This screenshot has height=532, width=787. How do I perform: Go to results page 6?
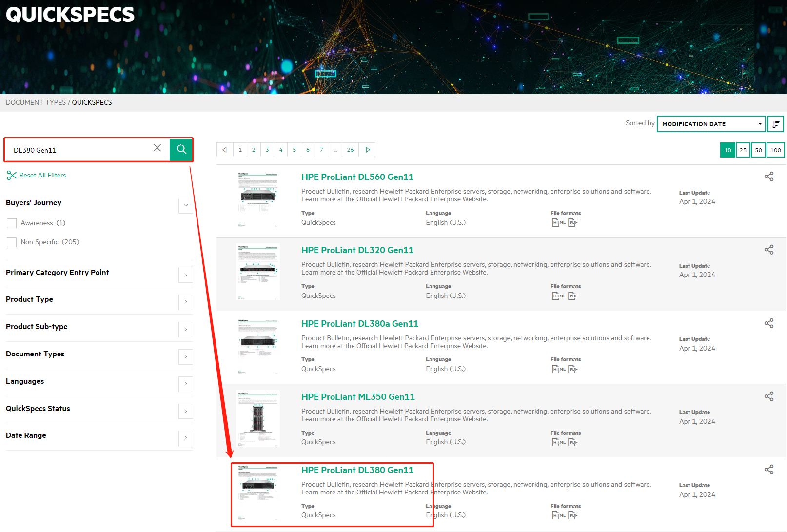click(308, 150)
